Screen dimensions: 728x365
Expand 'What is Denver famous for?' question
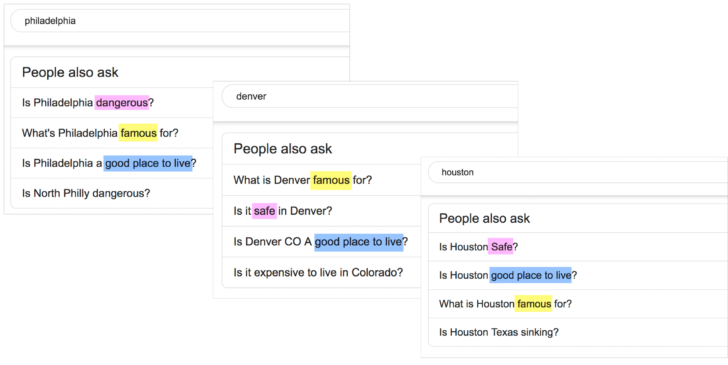321,180
